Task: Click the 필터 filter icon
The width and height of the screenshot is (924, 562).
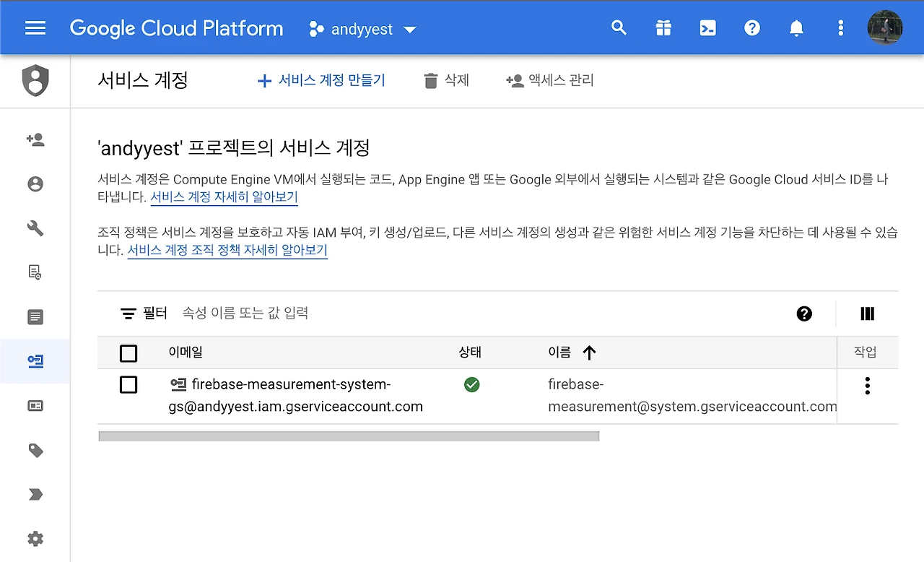Action: (128, 314)
